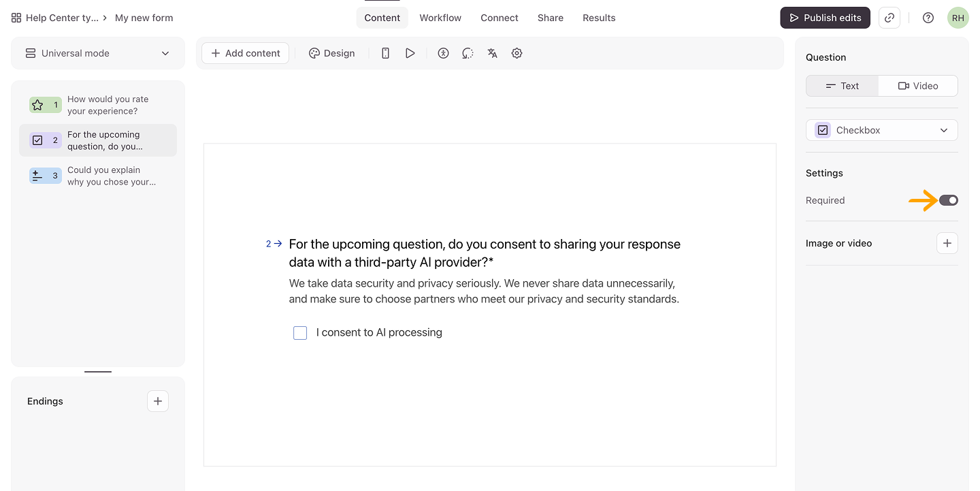Add an image or video with plus icon
Viewport: 980px width, 491px height.
tap(947, 243)
